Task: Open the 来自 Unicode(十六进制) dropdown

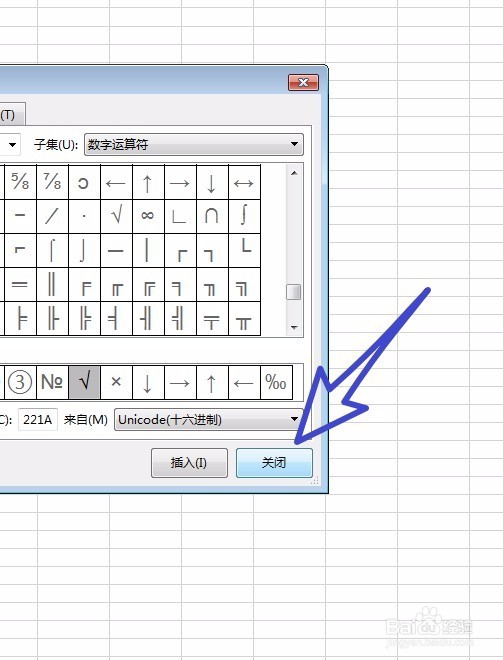Action: coord(209,419)
